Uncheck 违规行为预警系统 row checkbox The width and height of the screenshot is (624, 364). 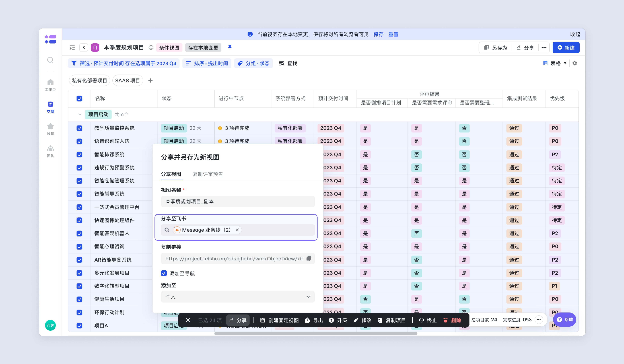(x=79, y=168)
